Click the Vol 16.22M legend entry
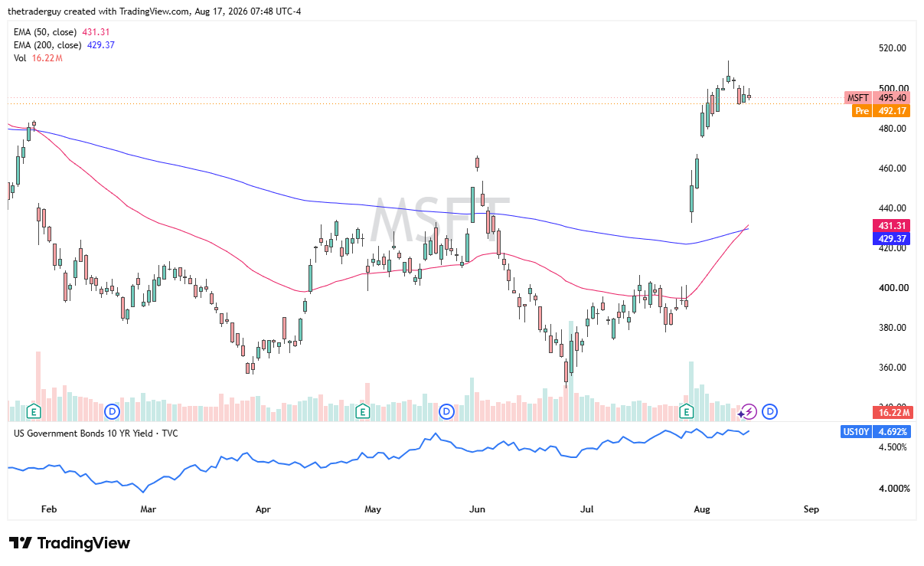Image resolution: width=924 pixels, height=566 pixels. 38,59
